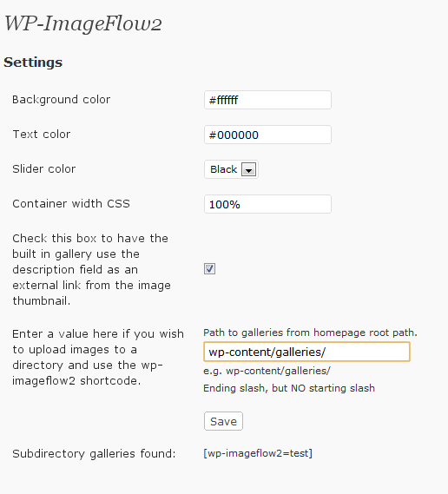Click the wp-content/galleries/ path field
The width and height of the screenshot is (448, 494).
coord(306,352)
